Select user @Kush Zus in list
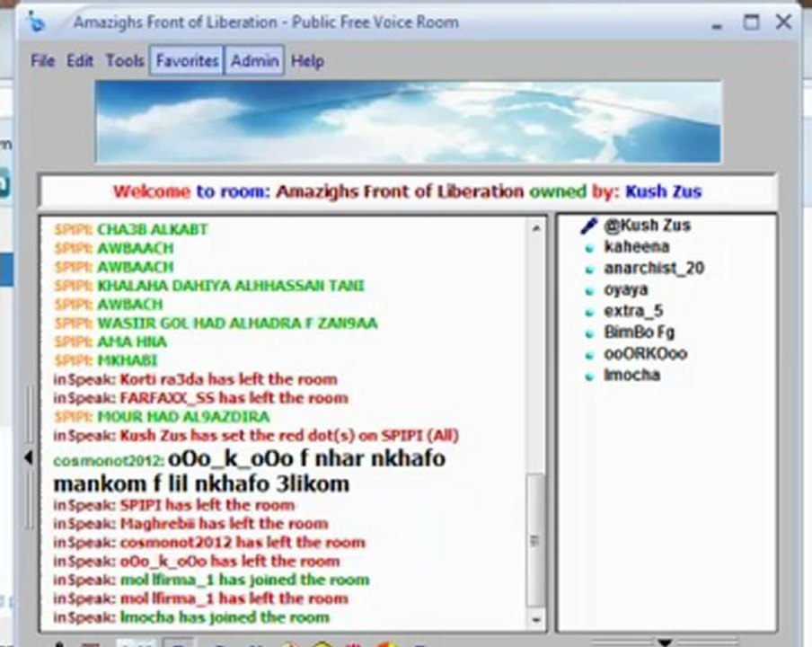Image resolution: width=812 pixels, height=647 pixels. (648, 226)
